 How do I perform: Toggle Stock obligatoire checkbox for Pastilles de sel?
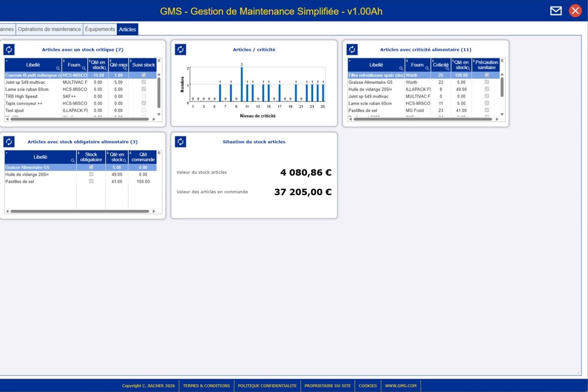(x=91, y=181)
